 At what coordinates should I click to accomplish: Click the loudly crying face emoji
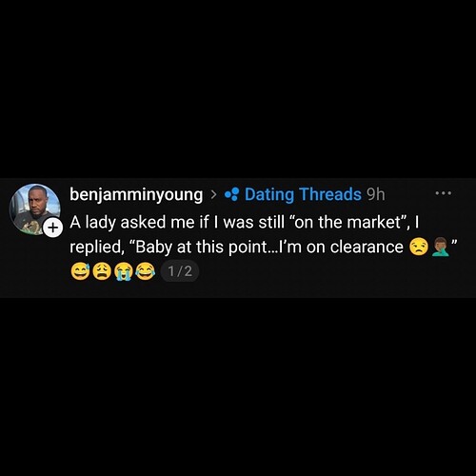(x=124, y=271)
